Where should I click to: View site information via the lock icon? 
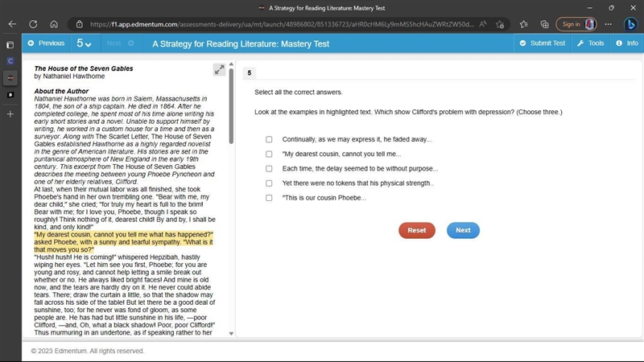[x=79, y=24]
